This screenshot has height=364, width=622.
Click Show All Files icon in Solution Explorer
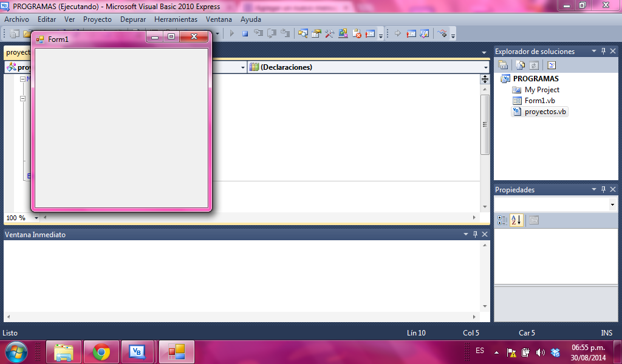(x=520, y=65)
